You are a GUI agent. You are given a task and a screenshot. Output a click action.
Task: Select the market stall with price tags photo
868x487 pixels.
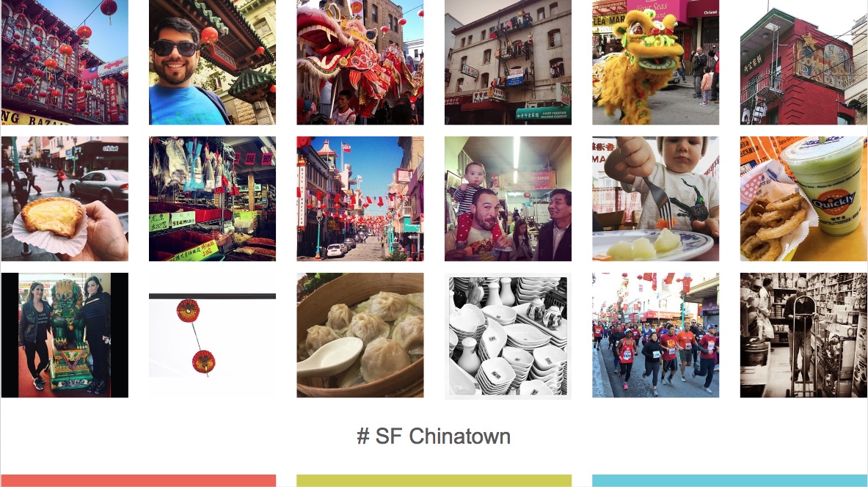point(212,199)
